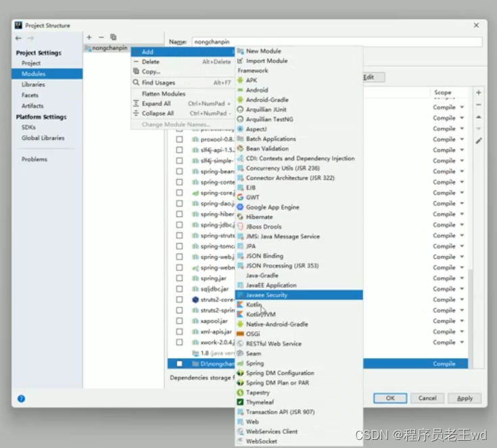Screen dimensions: 497x448
Task: Click the move dependency up arrow
Action: coord(479,117)
